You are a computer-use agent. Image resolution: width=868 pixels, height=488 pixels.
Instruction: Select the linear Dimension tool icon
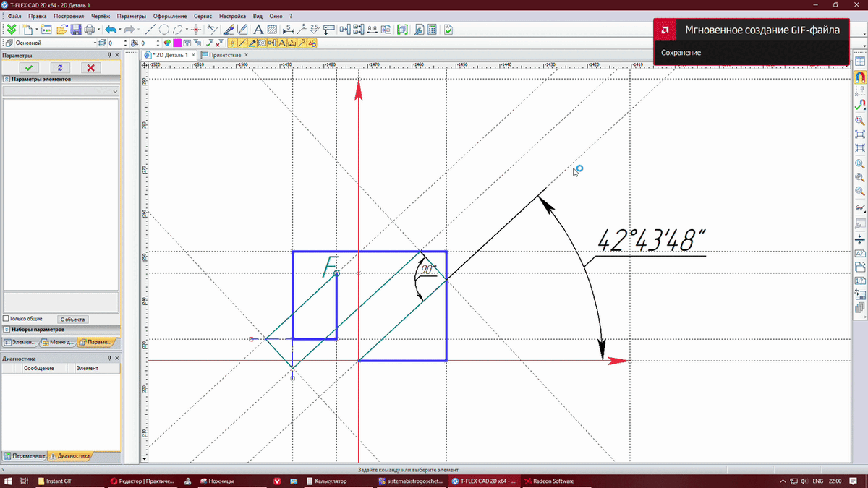pos(289,30)
